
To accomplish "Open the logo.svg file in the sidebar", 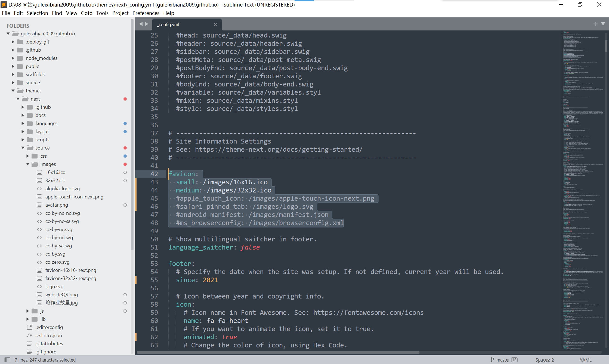I will click(x=54, y=287).
